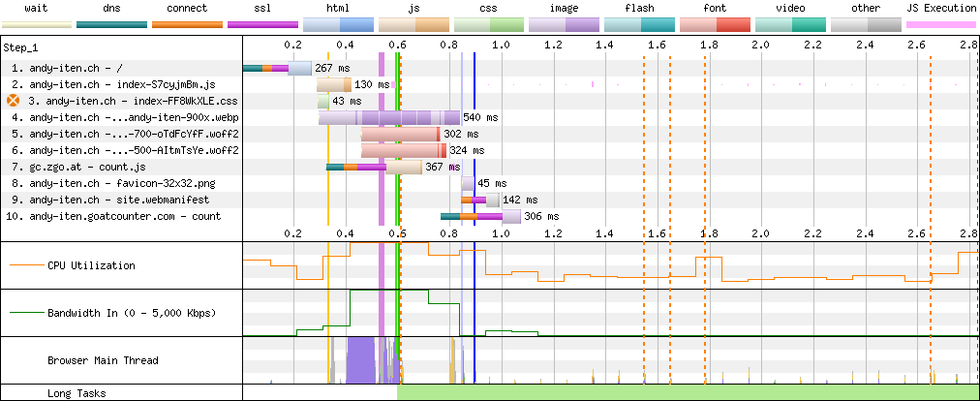The width and height of the screenshot is (980, 401).
Task: Click the 306 ms goatcounter request bar
Action: coord(480,216)
